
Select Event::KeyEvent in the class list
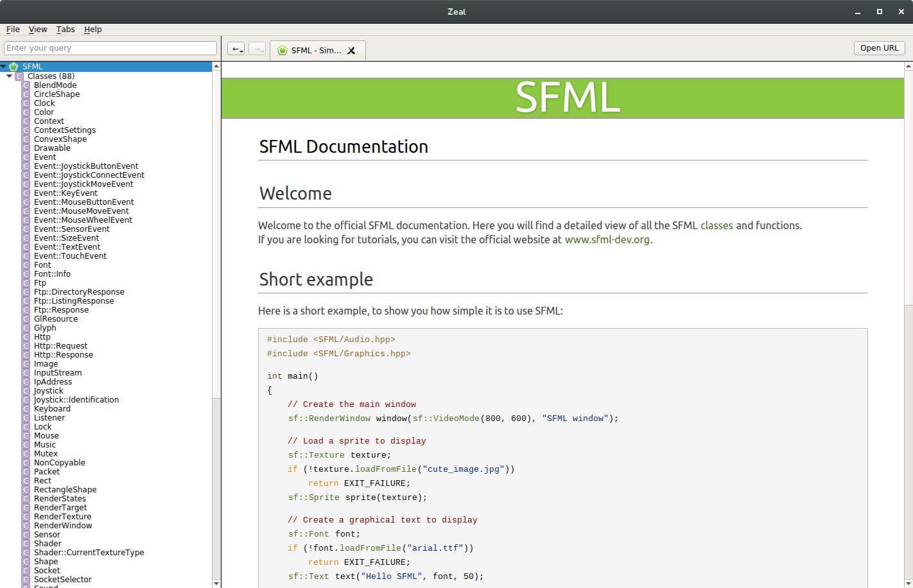[65, 193]
